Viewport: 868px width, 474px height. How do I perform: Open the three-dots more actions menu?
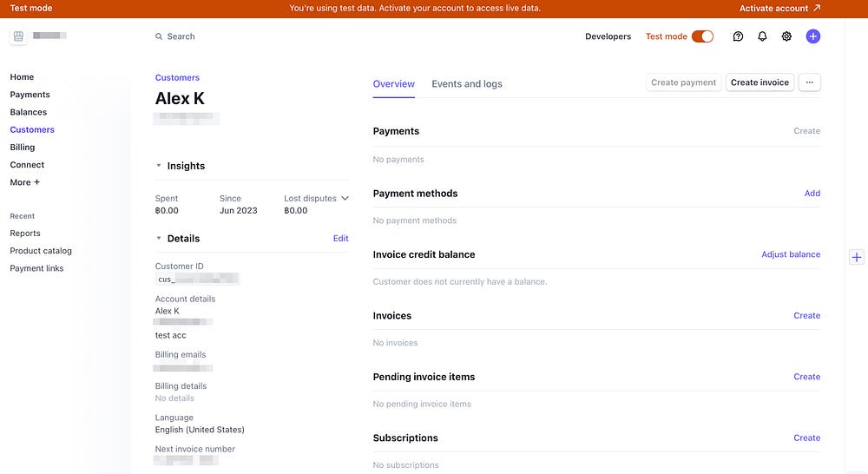(809, 82)
